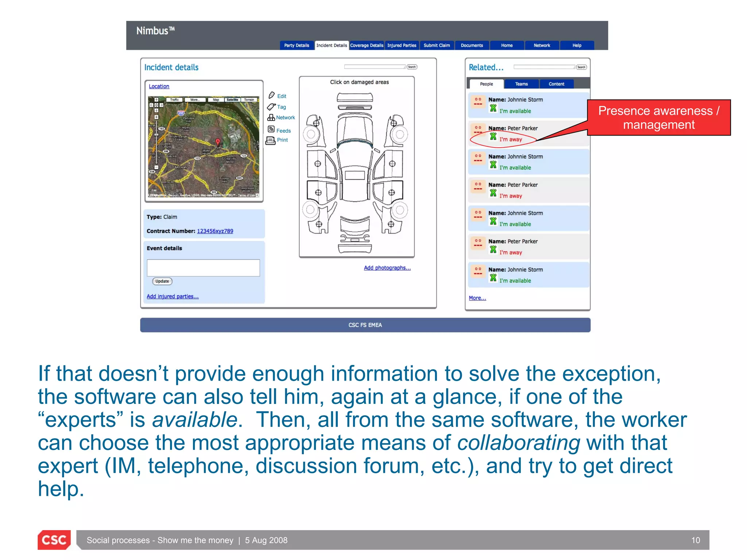The height and width of the screenshot is (560, 747).
Task: Click the Update button
Action: point(162,281)
